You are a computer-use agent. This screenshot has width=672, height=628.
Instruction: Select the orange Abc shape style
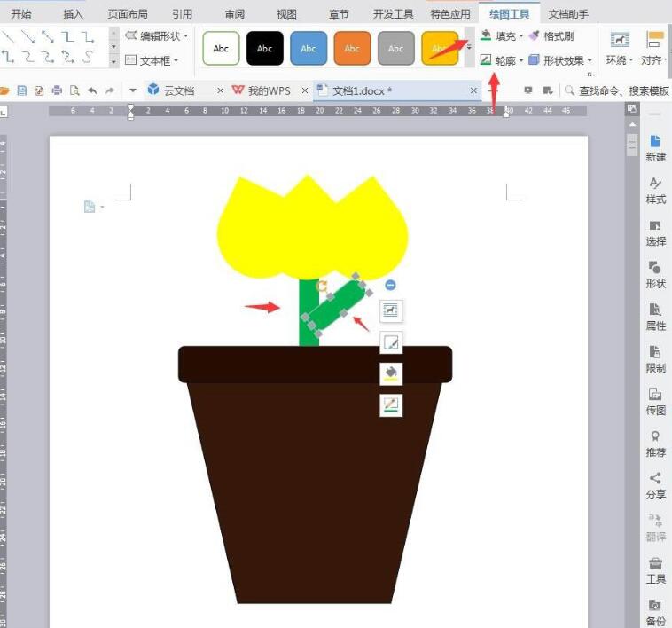point(352,49)
